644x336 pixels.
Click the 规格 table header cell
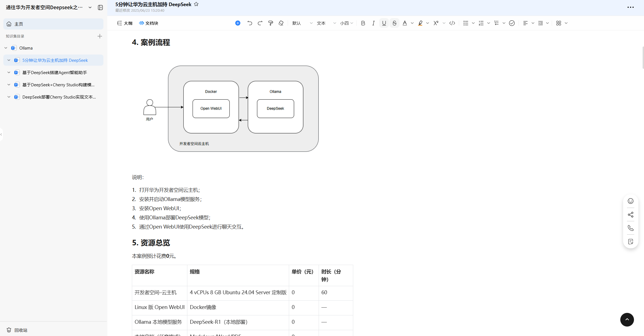[x=238, y=275]
